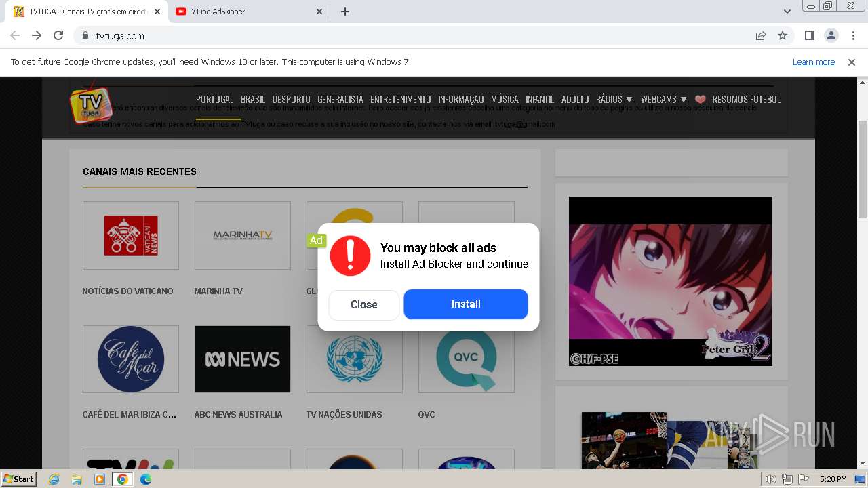Reload the current page
This screenshot has height=488, width=868.
click(x=58, y=35)
